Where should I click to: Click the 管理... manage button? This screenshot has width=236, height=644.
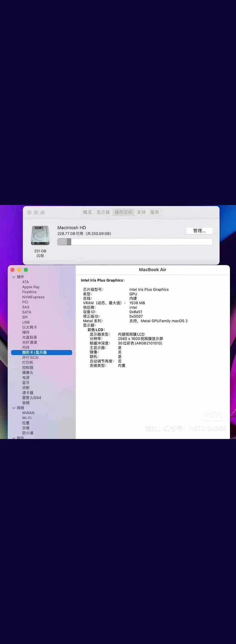pyautogui.click(x=199, y=231)
